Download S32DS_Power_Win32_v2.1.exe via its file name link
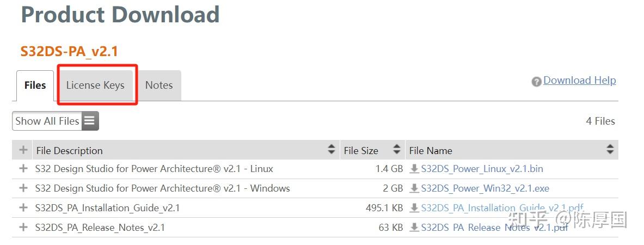The height and width of the screenshot is (245, 644). (x=485, y=188)
